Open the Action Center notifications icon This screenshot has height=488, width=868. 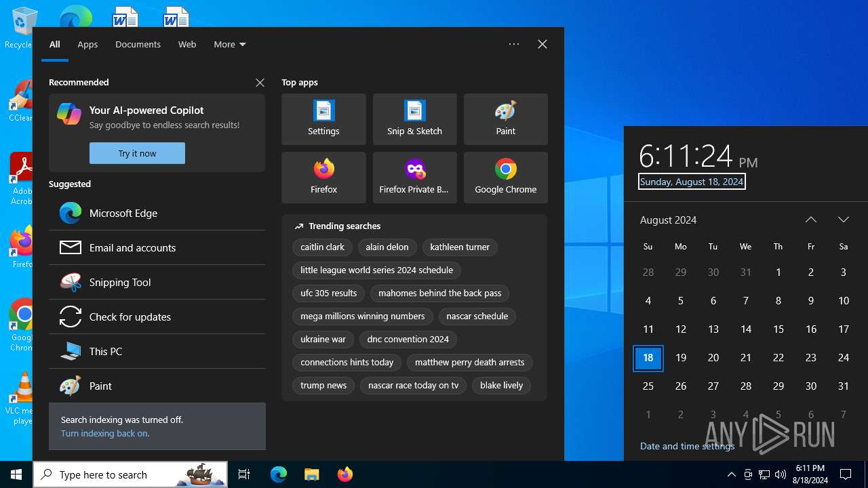click(846, 474)
